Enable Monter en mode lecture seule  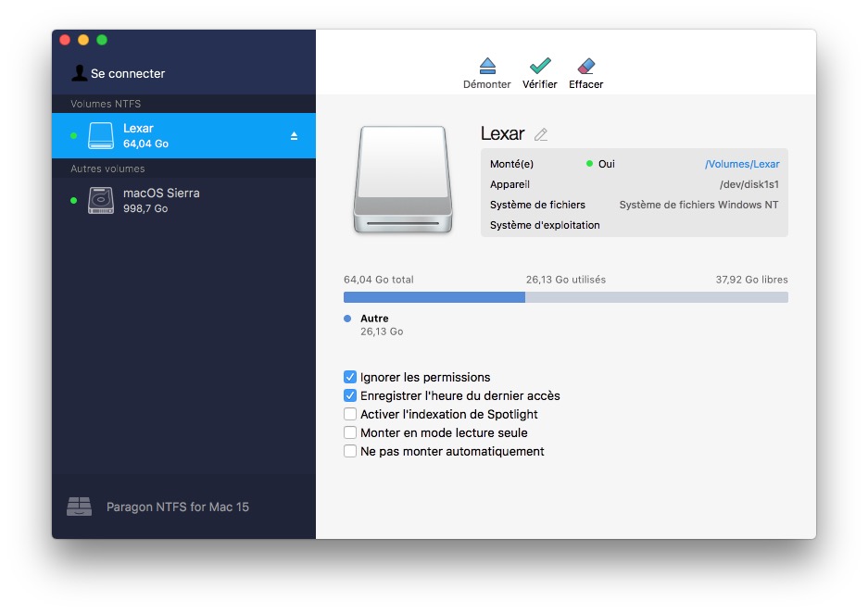click(350, 432)
